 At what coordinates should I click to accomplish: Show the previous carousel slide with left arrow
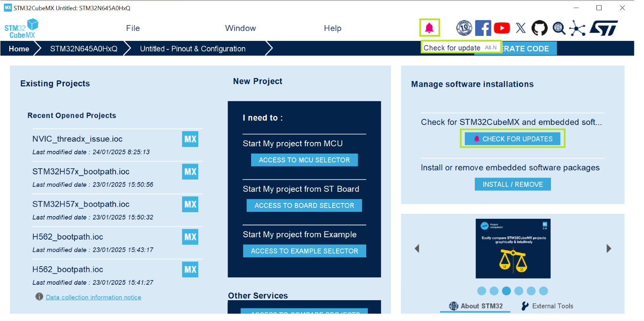(417, 248)
